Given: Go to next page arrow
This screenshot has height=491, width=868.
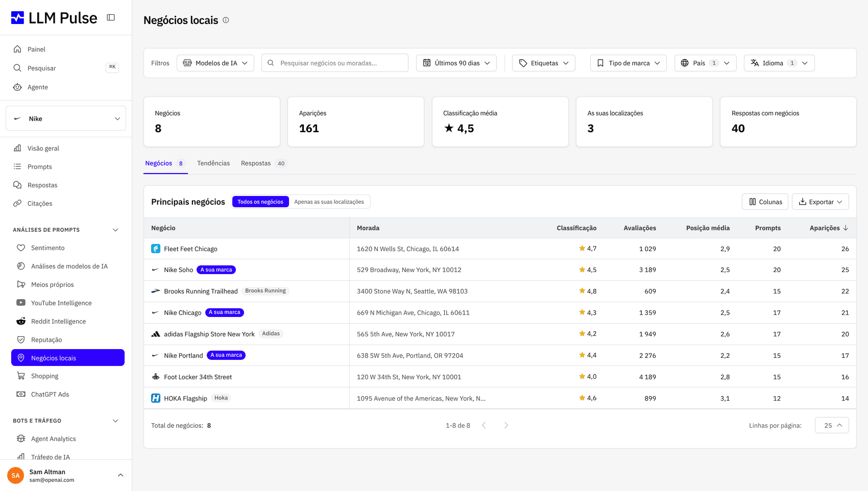Looking at the screenshot, I should [x=506, y=425].
